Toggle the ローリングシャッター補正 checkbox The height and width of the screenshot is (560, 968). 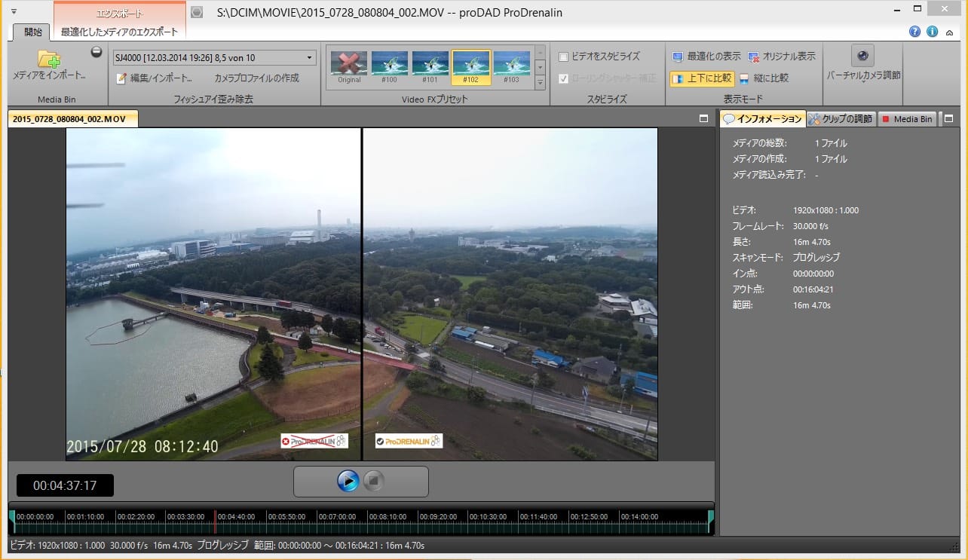point(563,78)
